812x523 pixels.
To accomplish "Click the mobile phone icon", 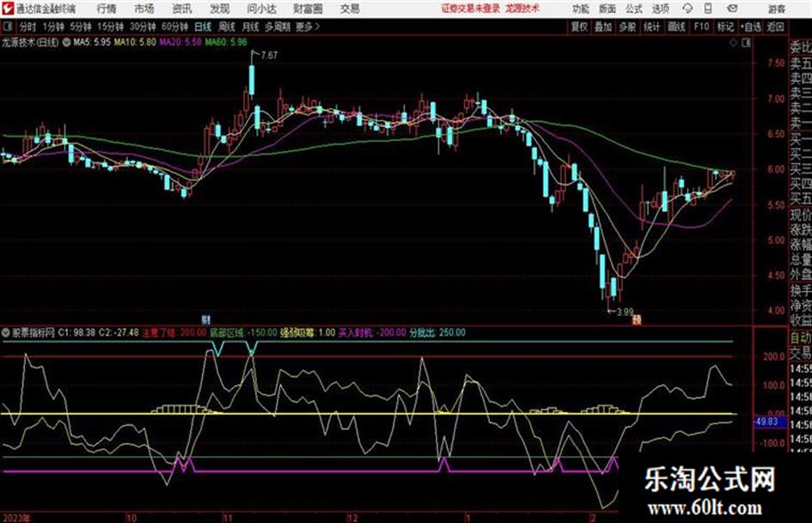I will pos(708,9).
